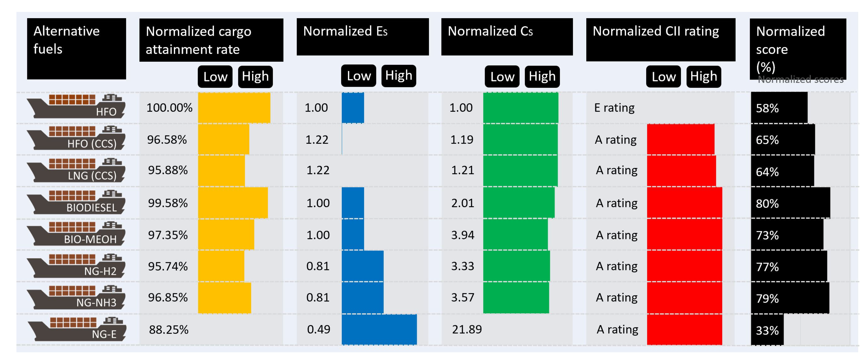
Task: Click the blue Es bar for NG-E
Action: pos(379,329)
